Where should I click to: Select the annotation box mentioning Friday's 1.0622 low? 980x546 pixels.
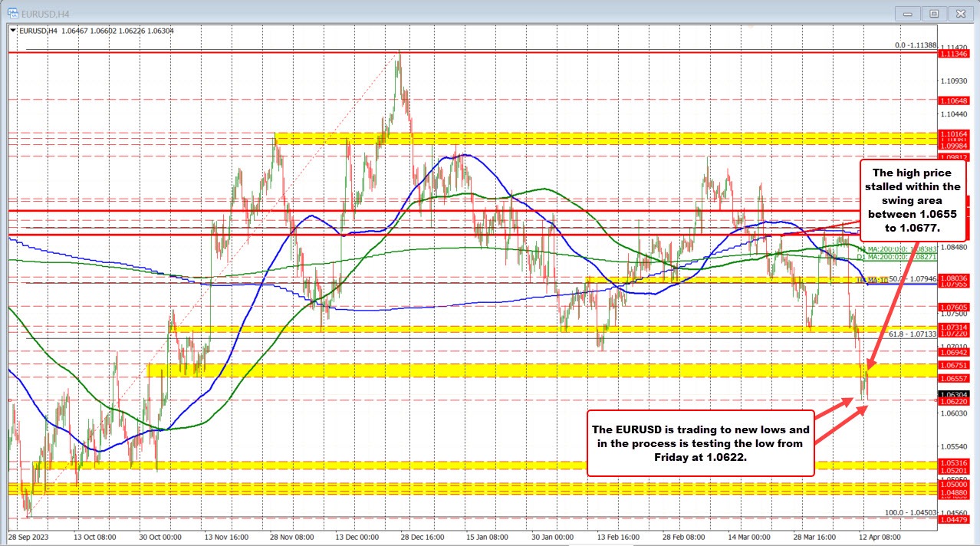click(x=700, y=444)
